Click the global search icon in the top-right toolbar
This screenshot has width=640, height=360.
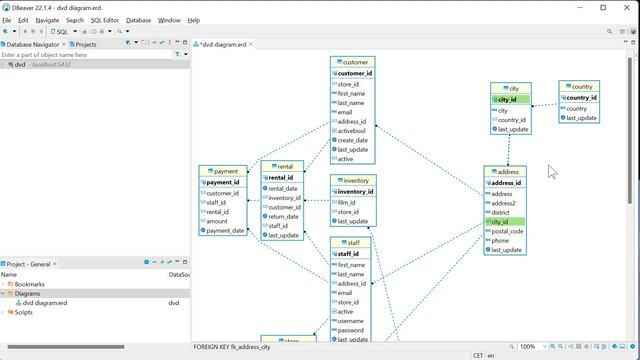tap(609, 31)
